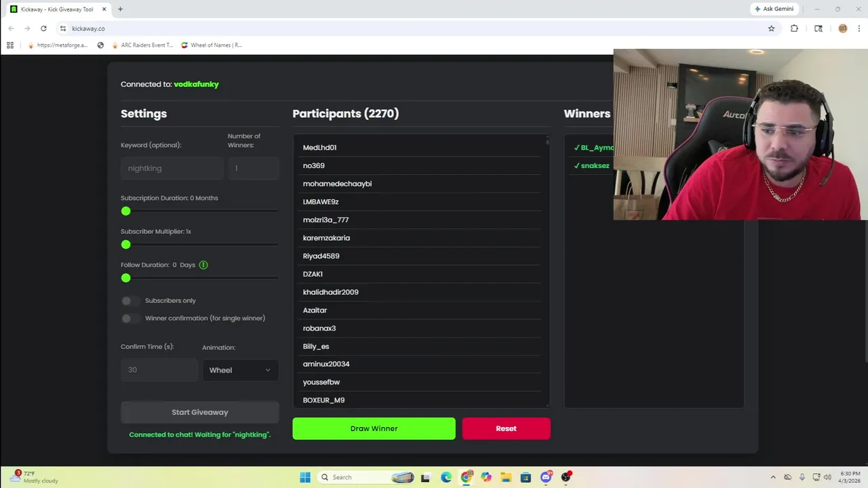Open Microsoft Edge from taskbar
Viewport: 868px width, 488px height.
click(446, 477)
